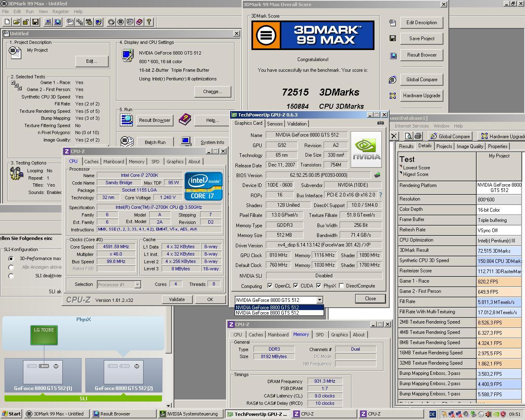Click the GeForce 8800 GTS 512 (2) card box
The image size is (525, 420).
[123, 374]
